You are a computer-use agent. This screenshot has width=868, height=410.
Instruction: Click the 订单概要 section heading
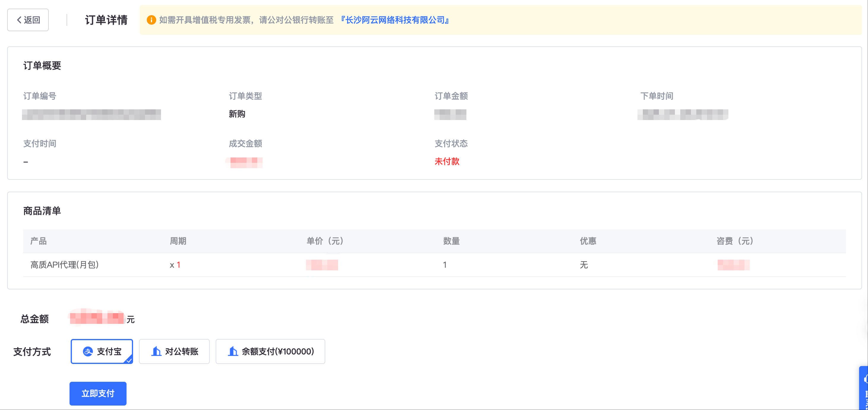click(x=42, y=65)
